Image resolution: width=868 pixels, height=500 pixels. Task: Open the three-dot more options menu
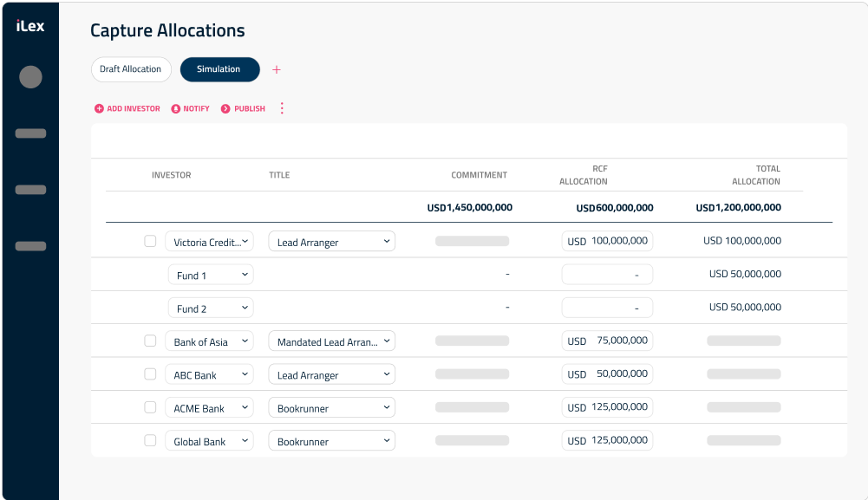(282, 108)
